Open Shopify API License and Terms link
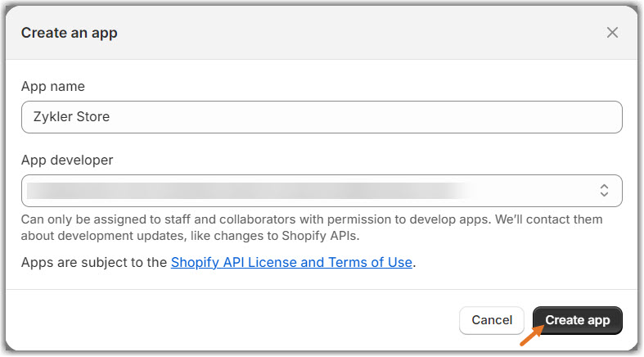Image resolution: width=644 pixels, height=357 pixels. click(x=291, y=263)
